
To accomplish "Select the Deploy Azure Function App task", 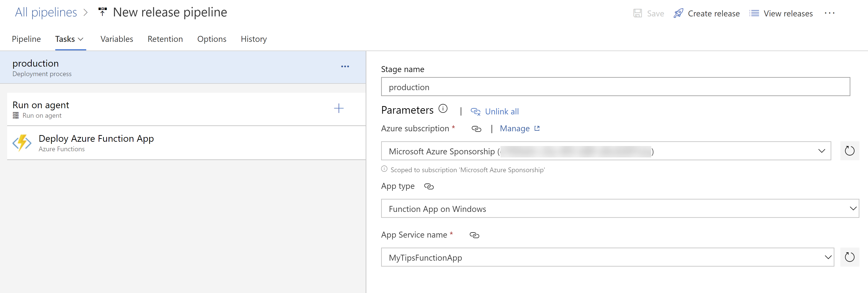I will point(186,143).
